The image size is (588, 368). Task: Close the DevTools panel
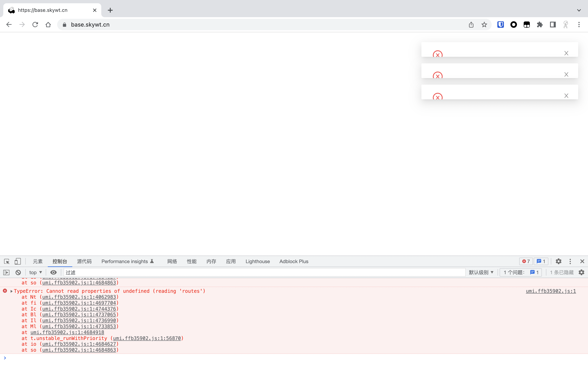coord(582,261)
